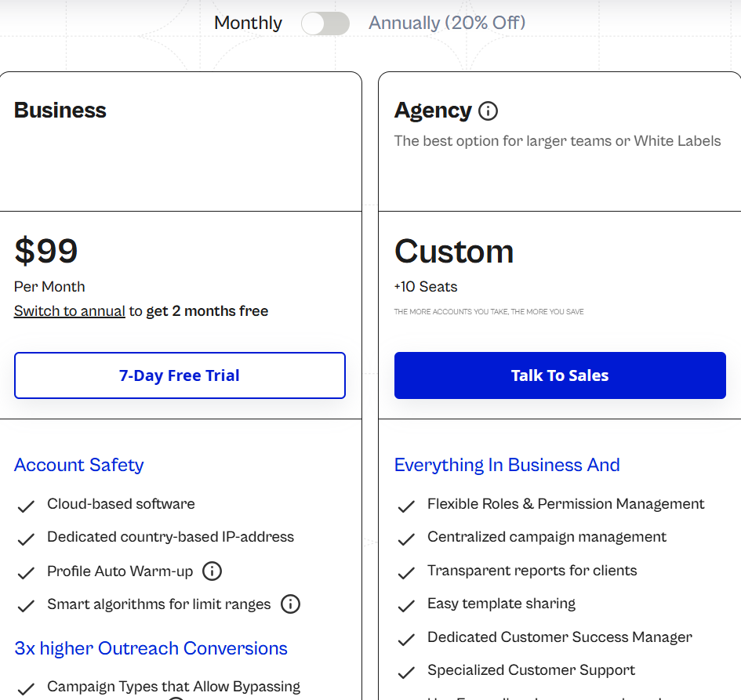Click the Talk To Sales button
This screenshot has height=700, width=741.
[559, 375]
